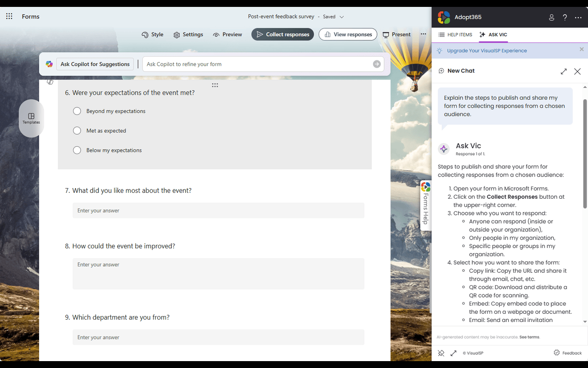Click the Collect responses button
Image resolution: width=588 pixels, height=368 pixels.
click(283, 34)
